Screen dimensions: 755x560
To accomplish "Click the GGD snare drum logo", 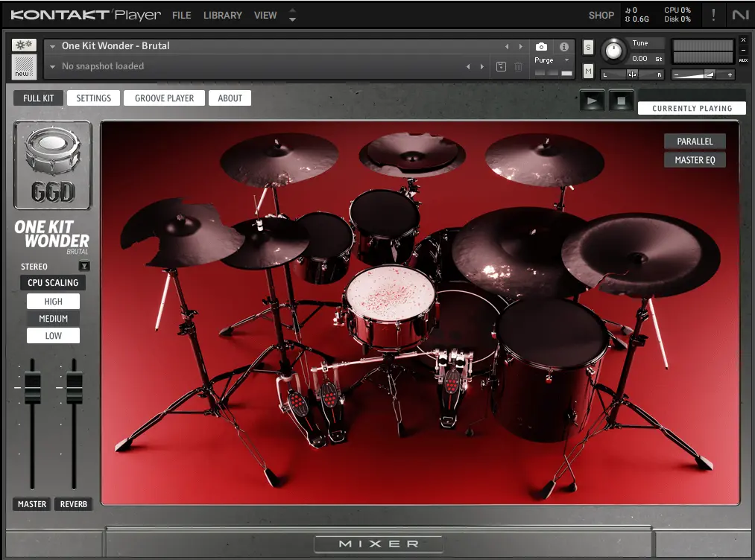I will pyautogui.click(x=52, y=165).
